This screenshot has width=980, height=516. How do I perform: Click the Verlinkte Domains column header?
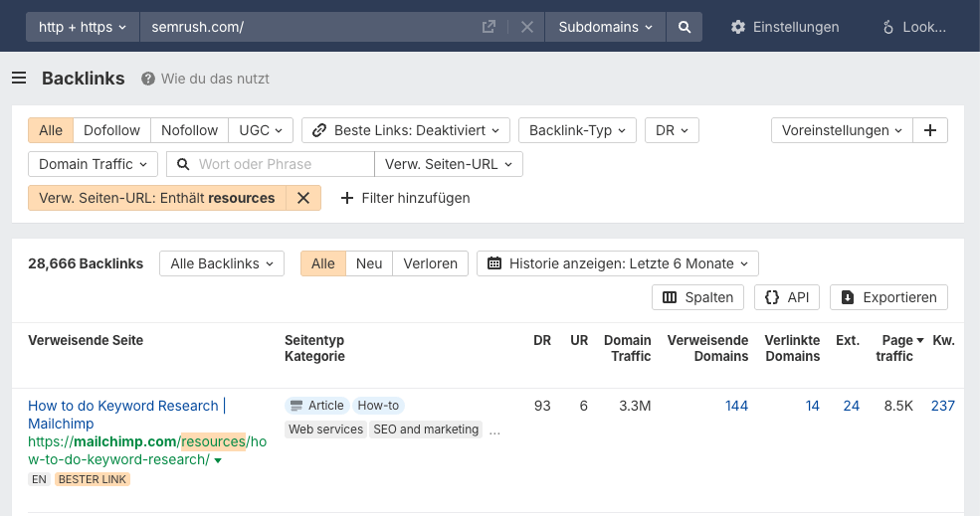(x=792, y=348)
